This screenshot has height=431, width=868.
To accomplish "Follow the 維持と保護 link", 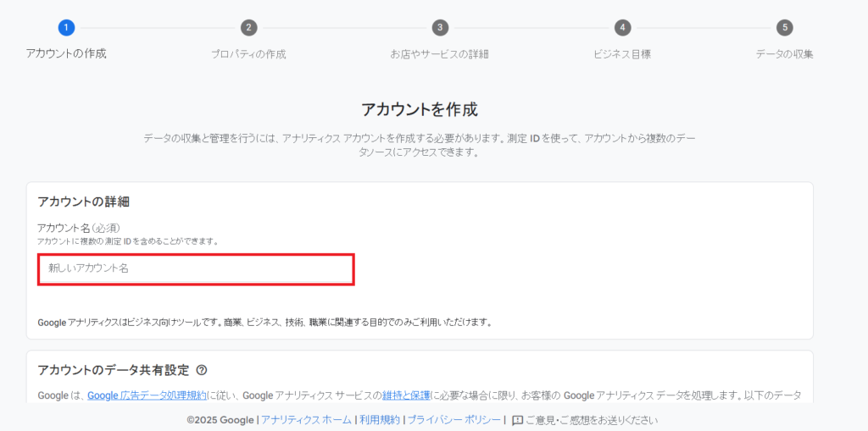I will (406, 395).
